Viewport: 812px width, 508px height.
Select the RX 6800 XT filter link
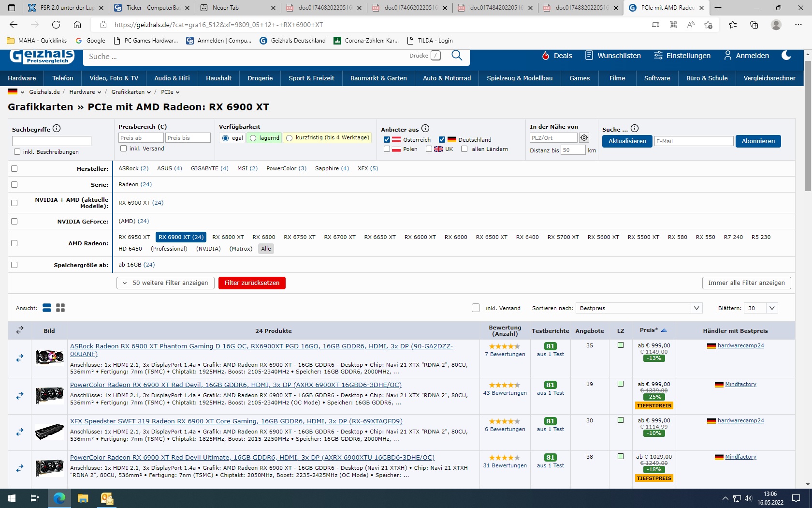228,237
